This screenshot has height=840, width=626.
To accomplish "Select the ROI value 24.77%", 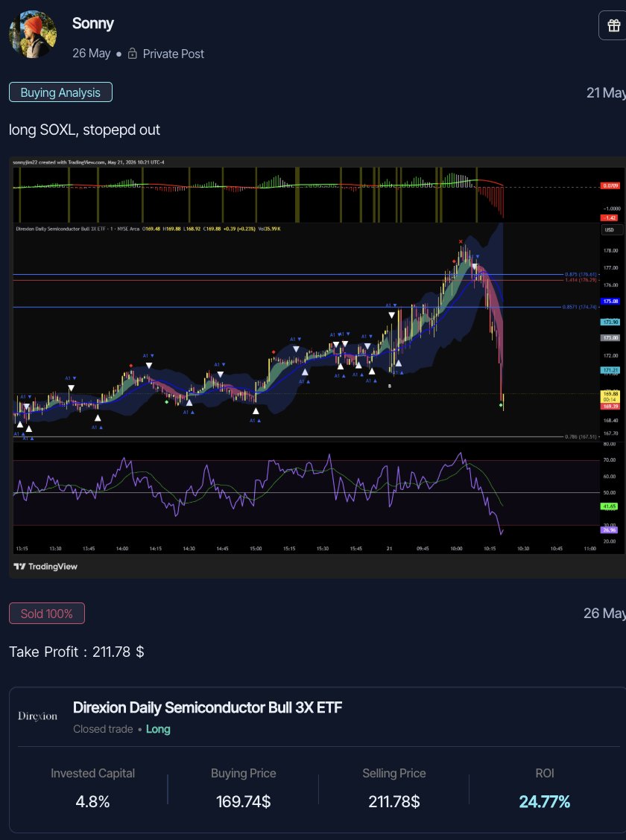I will coord(545,801).
